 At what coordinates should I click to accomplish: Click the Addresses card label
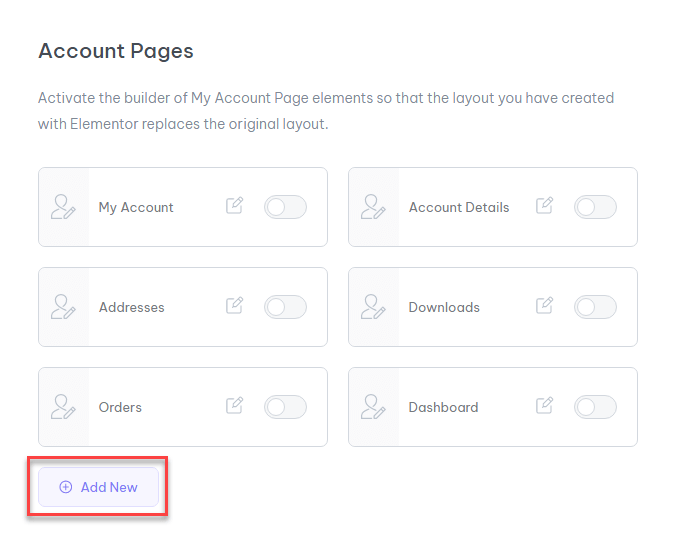coord(132,307)
